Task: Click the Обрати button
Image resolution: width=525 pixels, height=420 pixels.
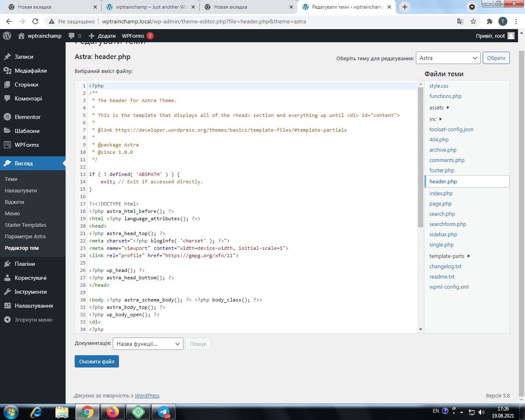Action: pos(496,58)
